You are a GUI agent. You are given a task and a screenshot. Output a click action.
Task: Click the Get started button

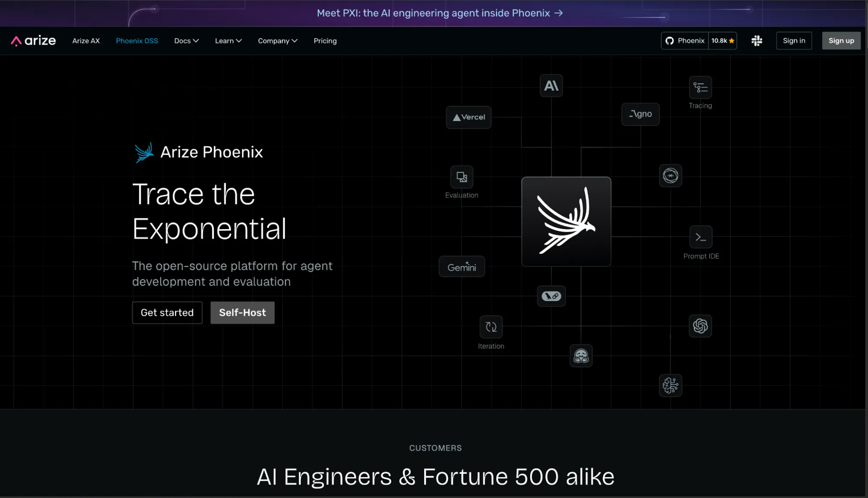click(x=167, y=313)
